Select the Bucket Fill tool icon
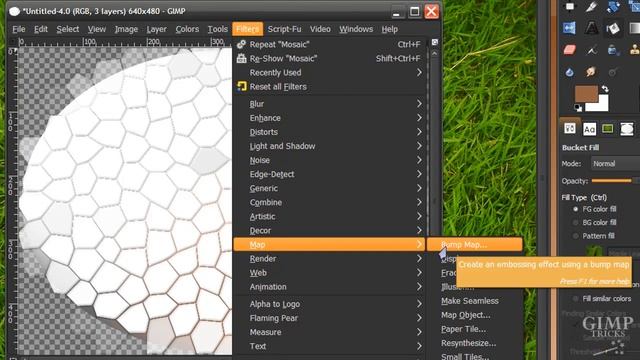640x360 pixels. [613, 28]
